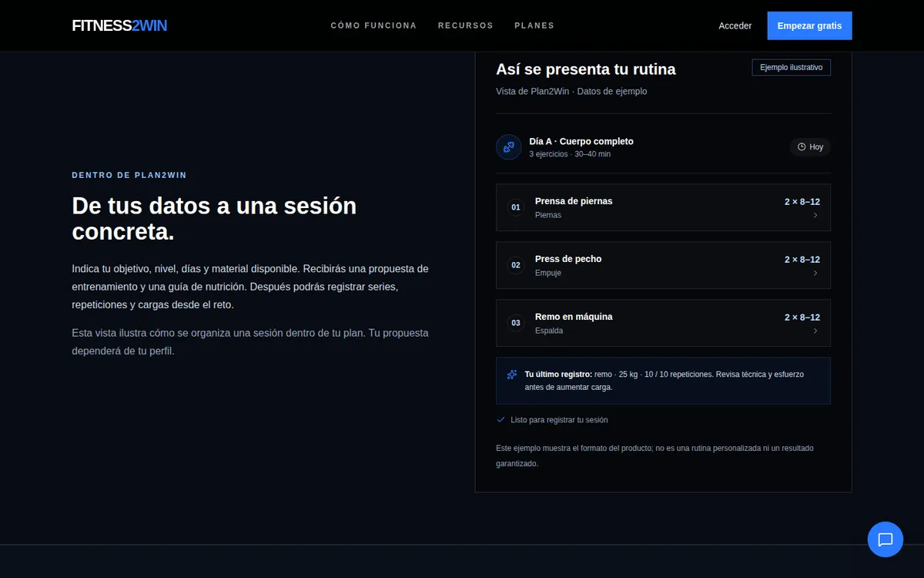Click the "Piernas" muscle group label

tap(548, 215)
